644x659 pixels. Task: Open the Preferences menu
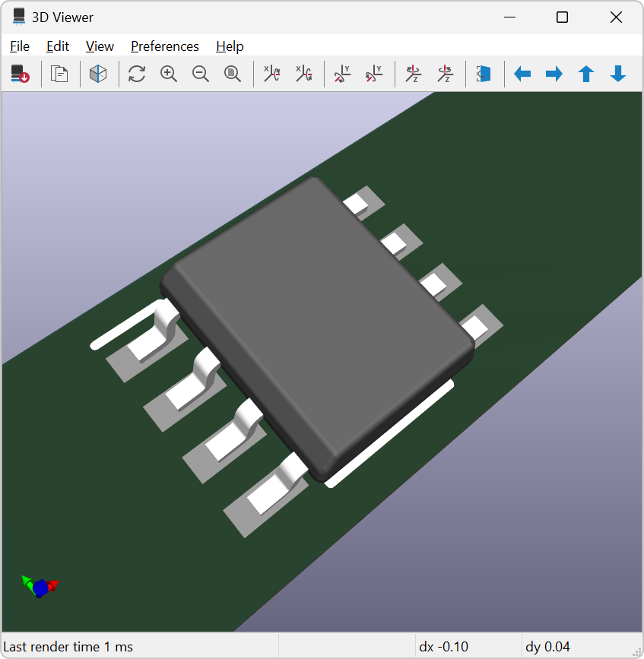(164, 46)
